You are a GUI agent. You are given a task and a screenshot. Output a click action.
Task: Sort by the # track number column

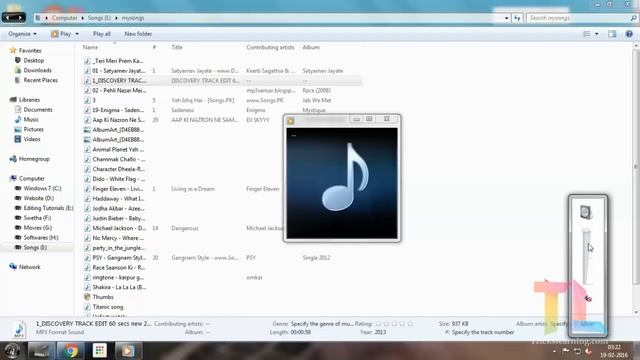click(x=154, y=47)
